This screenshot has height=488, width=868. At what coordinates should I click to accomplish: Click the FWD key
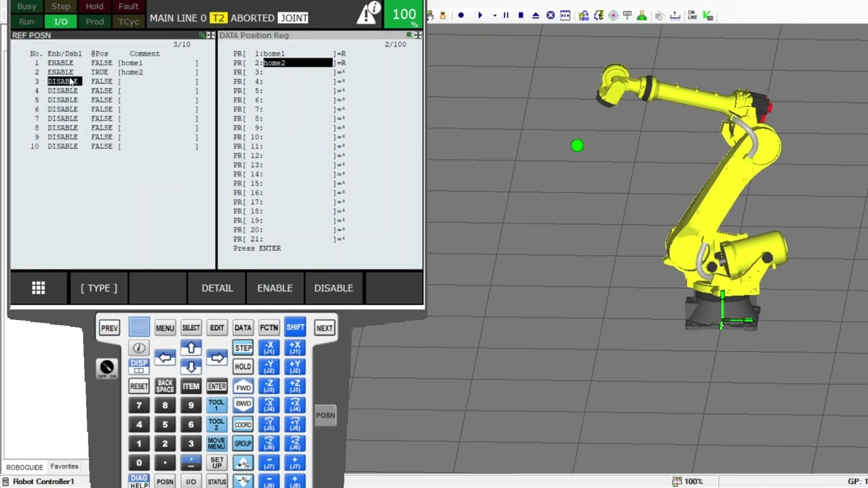243,386
